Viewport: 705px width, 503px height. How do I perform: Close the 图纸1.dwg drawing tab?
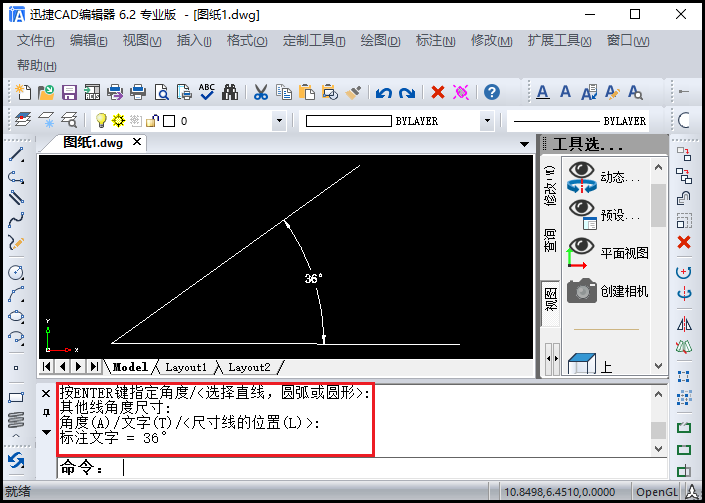coord(137,142)
